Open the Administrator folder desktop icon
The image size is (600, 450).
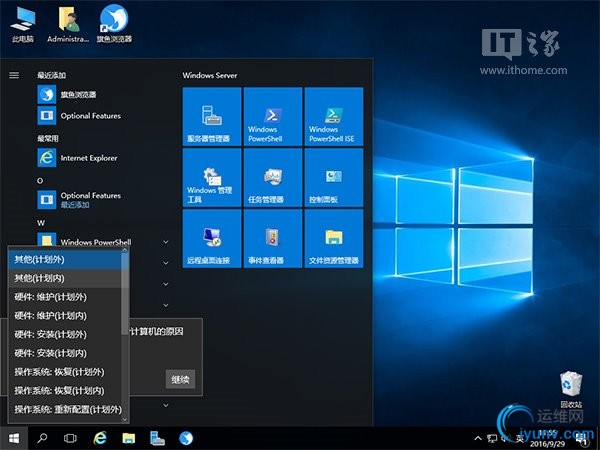[68, 24]
